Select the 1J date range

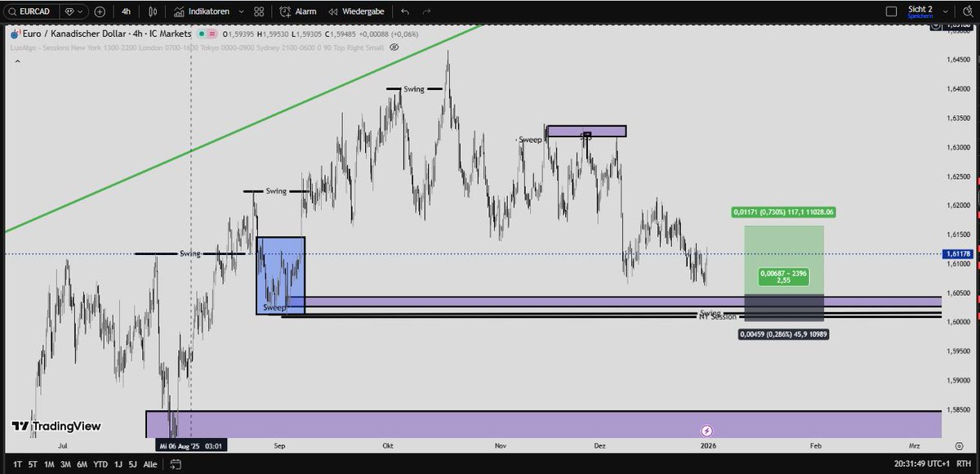tap(118, 464)
